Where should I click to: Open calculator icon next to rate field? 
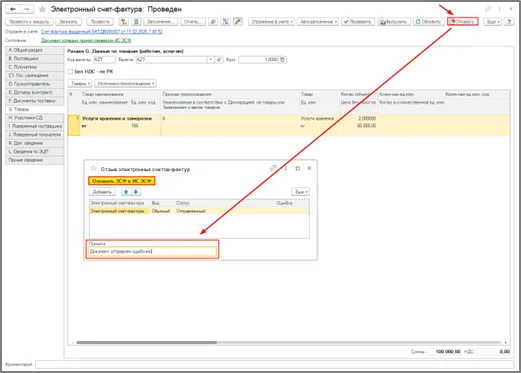[282, 60]
